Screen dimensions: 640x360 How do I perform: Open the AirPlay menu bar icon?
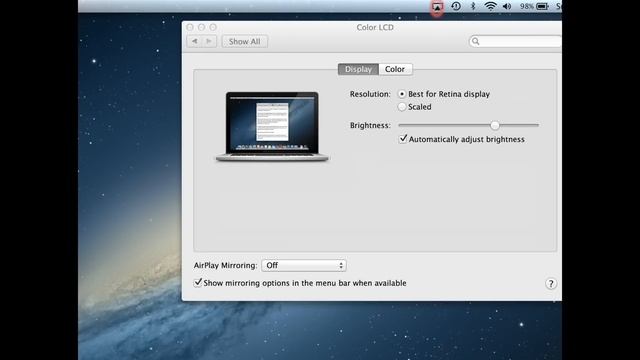pyautogui.click(x=437, y=7)
